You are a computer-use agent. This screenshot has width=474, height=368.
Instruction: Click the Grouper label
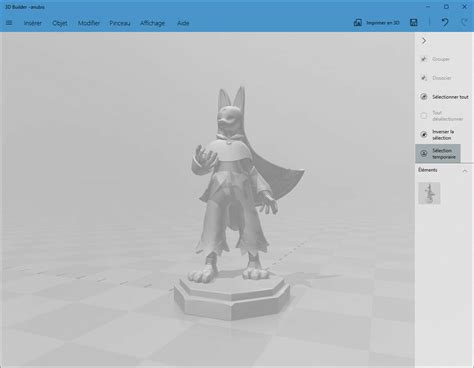[441, 59]
